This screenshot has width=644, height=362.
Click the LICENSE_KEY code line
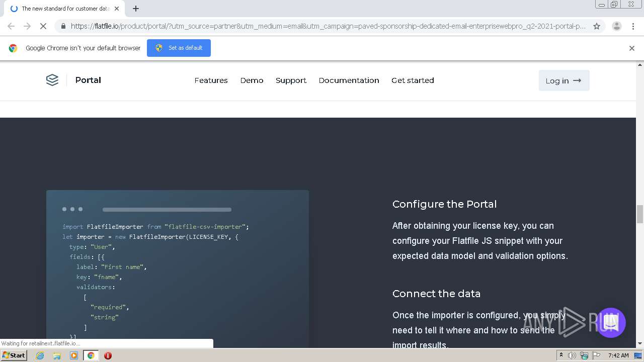click(150, 237)
